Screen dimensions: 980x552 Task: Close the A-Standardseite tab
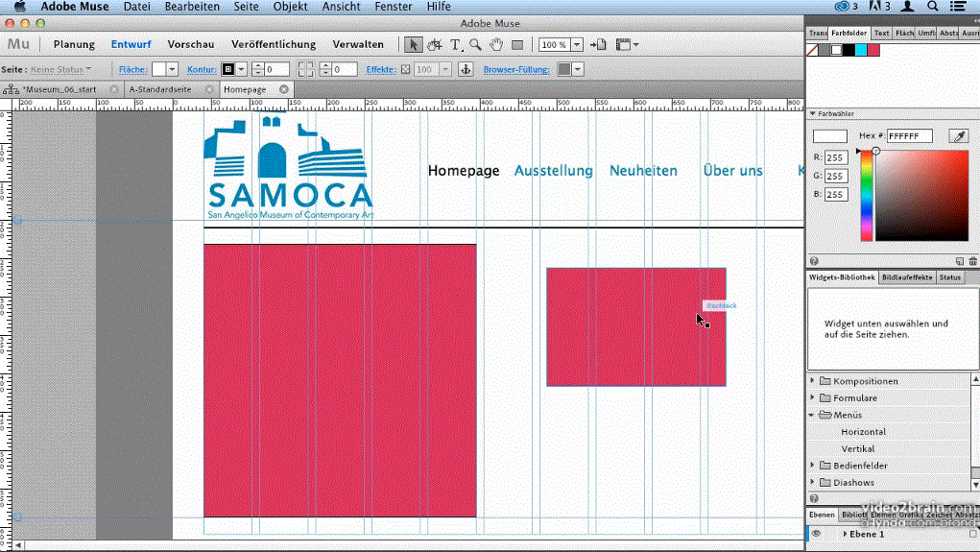(209, 89)
